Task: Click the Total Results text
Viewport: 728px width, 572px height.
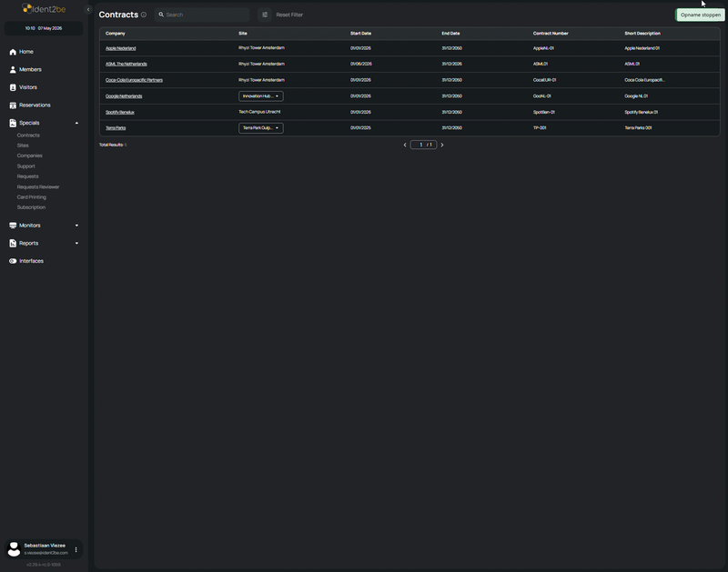Action: click(x=113, y=145)
